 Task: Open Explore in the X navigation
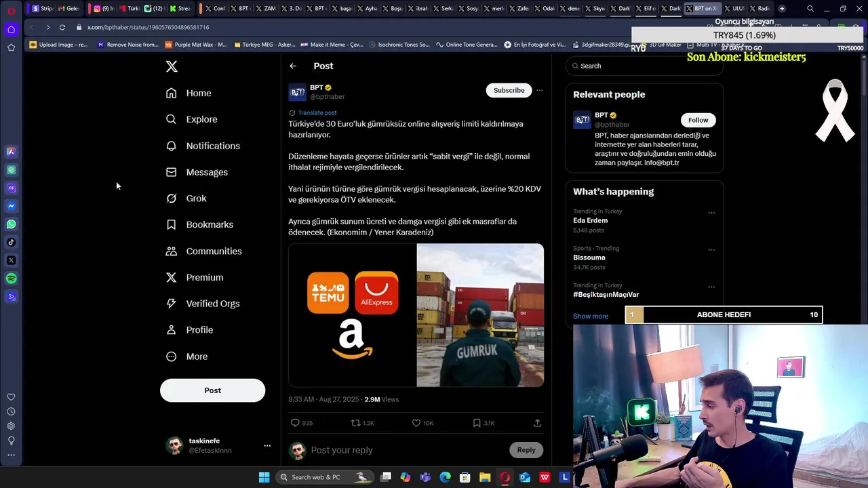click(x=192, y=119)
